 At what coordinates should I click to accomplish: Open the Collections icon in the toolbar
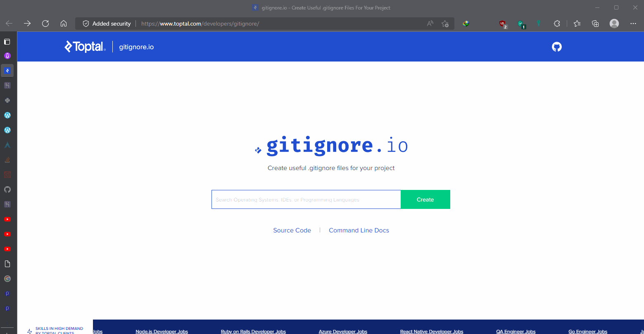595,24
